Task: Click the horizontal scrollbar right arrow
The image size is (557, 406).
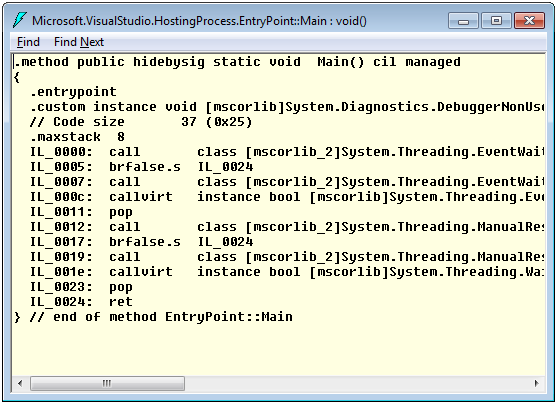Action: click(x=536, y=384)
